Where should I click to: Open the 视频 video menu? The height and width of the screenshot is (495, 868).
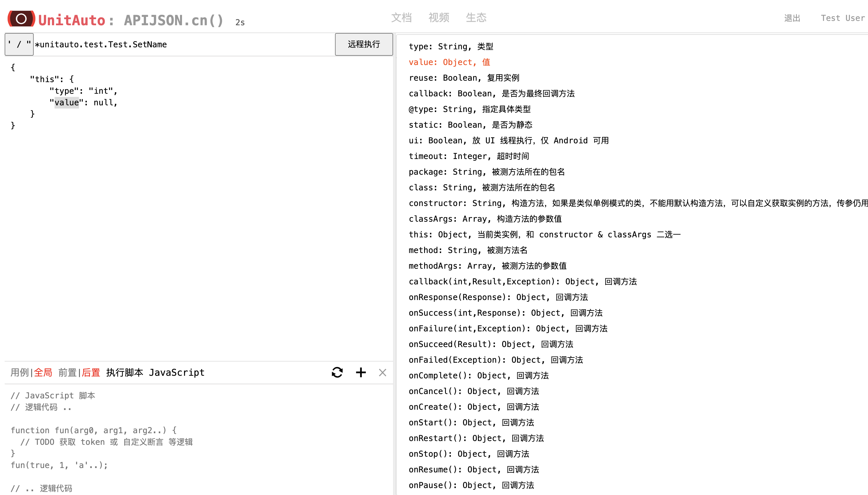pos(439,18)
